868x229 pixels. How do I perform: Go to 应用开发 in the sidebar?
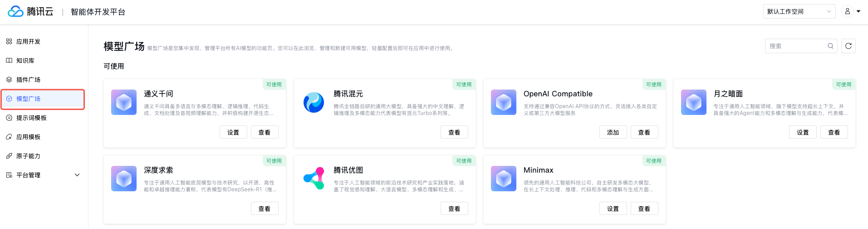28,41
